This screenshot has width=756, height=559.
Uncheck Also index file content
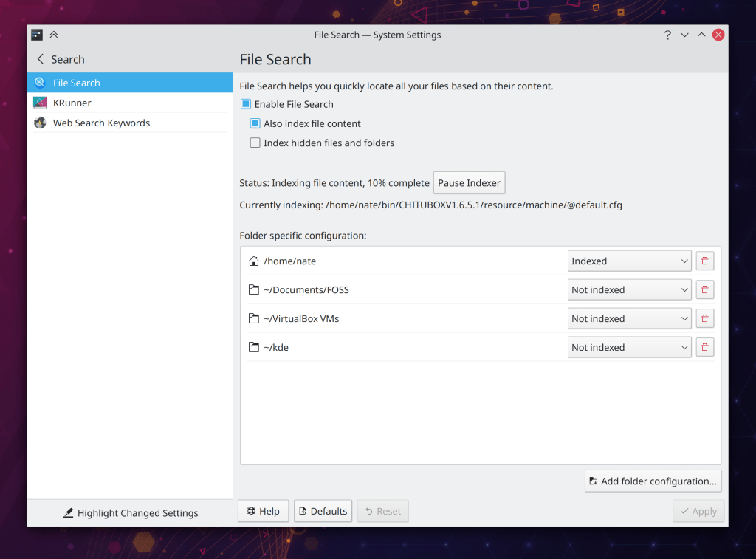coord(255,124)
